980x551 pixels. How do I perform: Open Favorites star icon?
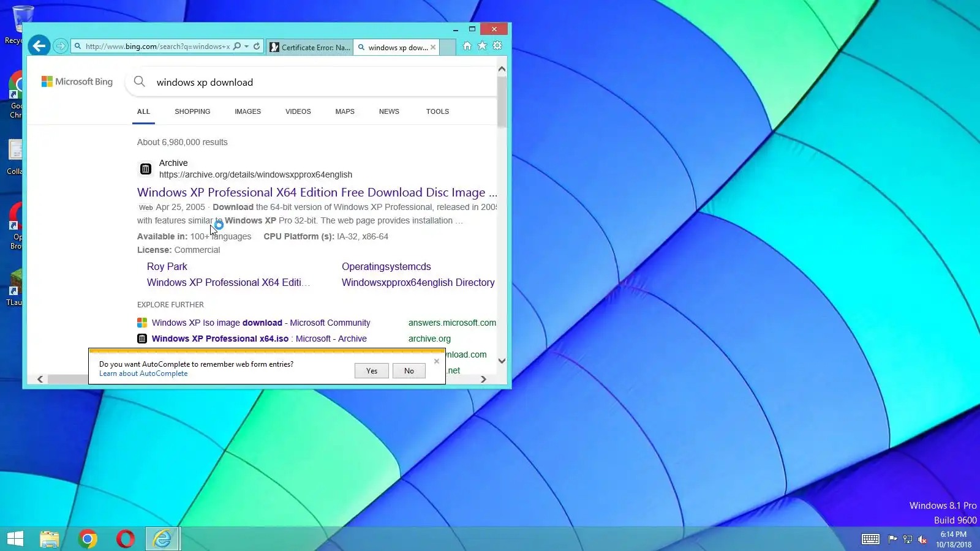(x=482, y=46)
